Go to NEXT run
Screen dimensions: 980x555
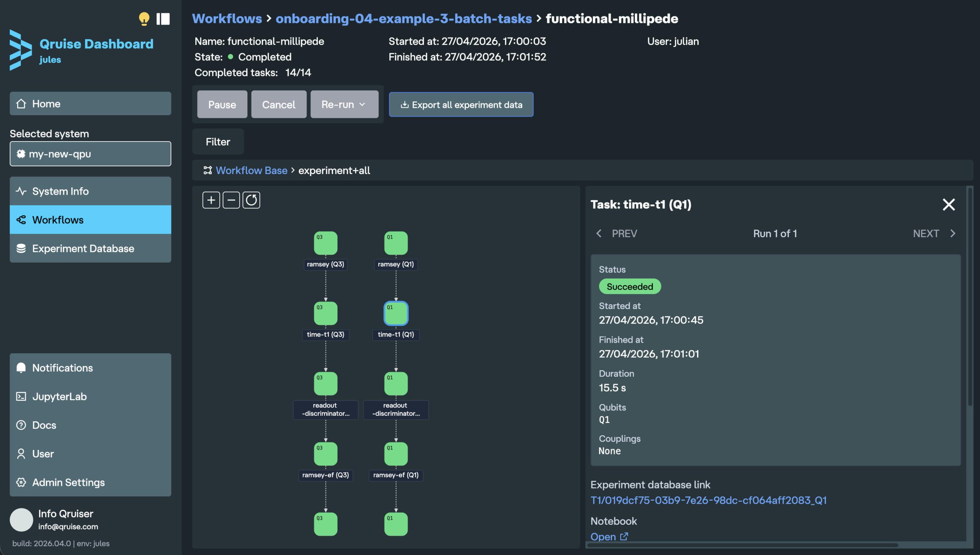[934, 233]
